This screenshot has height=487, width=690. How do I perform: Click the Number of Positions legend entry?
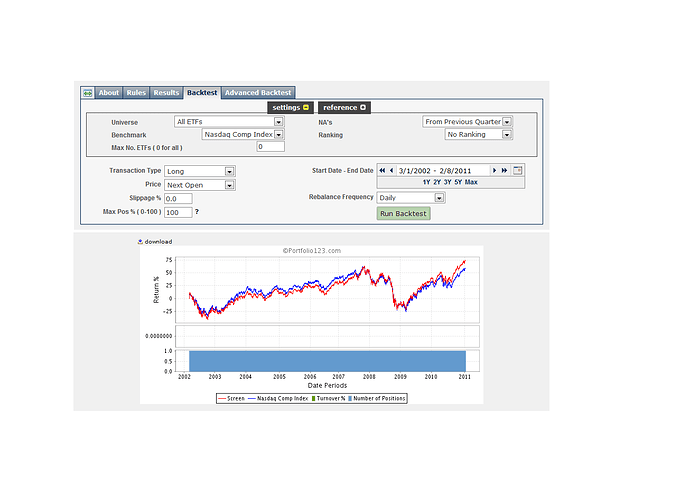[377, 399]
